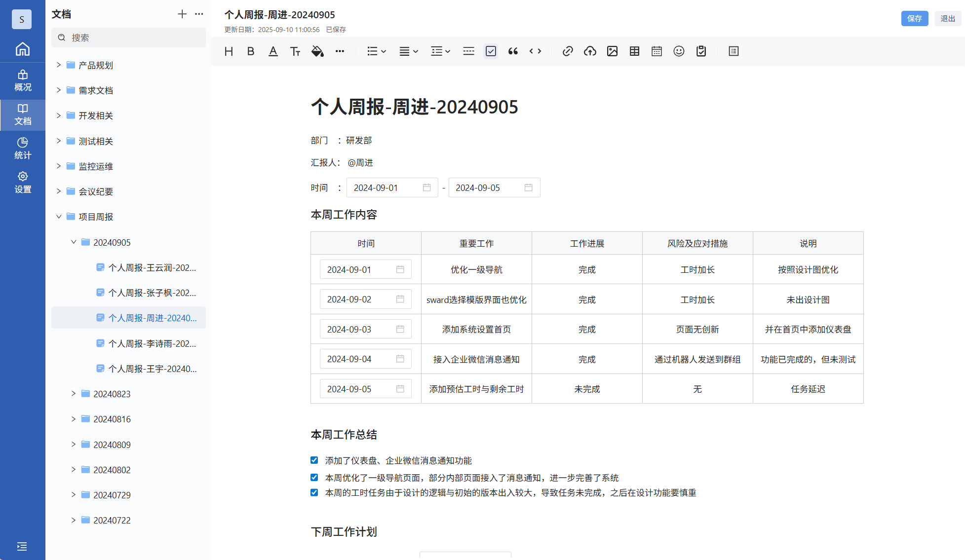The image size is (965, 560).
Task: Click the 退出 button
Action: click(x=947, y=19)
